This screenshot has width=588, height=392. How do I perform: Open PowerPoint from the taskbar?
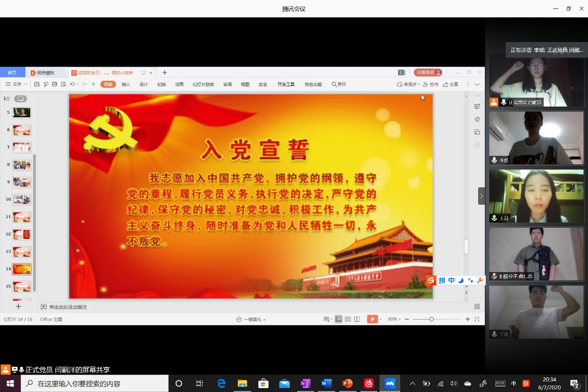[x=348, y=384]
